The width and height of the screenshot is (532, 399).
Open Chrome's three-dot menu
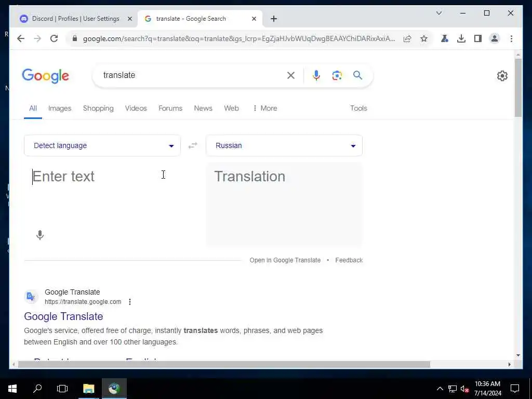511,38
